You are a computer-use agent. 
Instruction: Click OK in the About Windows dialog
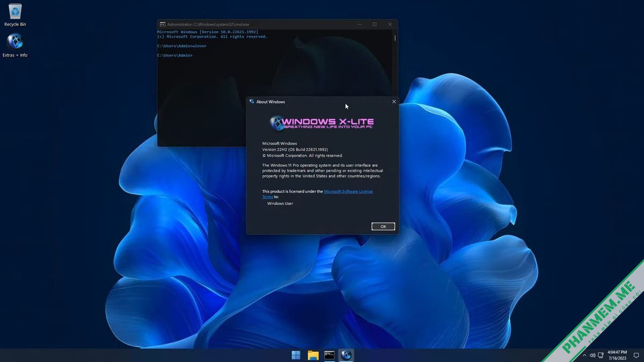pos(383,226)
